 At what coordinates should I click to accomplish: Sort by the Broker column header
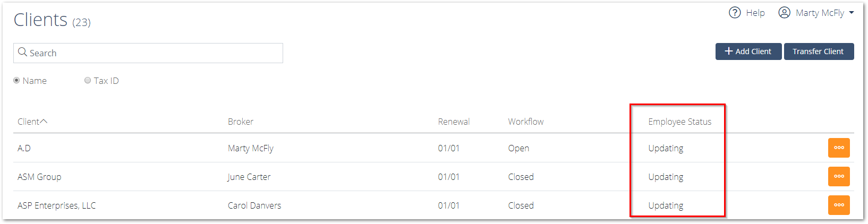[241, 122]
